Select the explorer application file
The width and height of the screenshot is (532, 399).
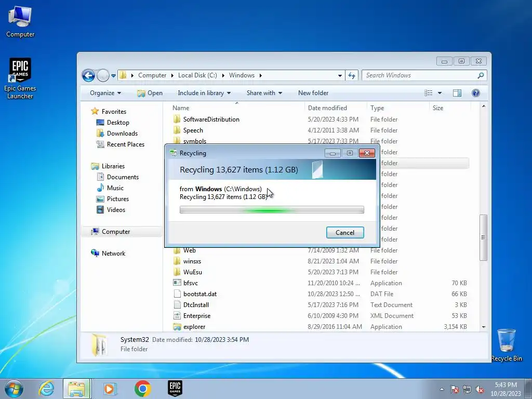tap(194, 326)
